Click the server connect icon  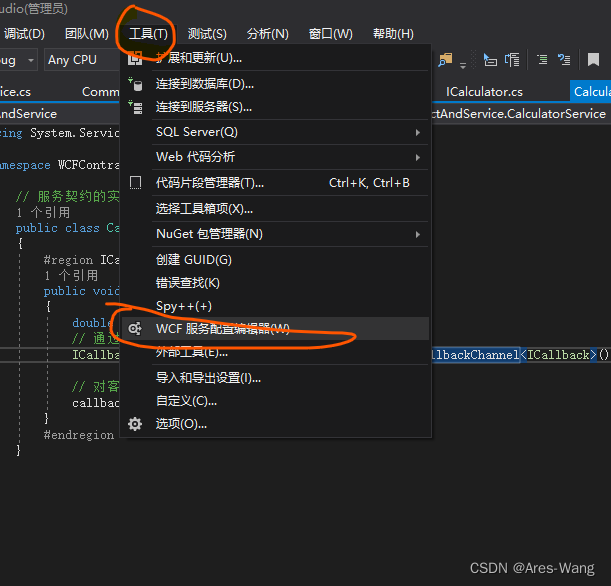click(135, 107)
